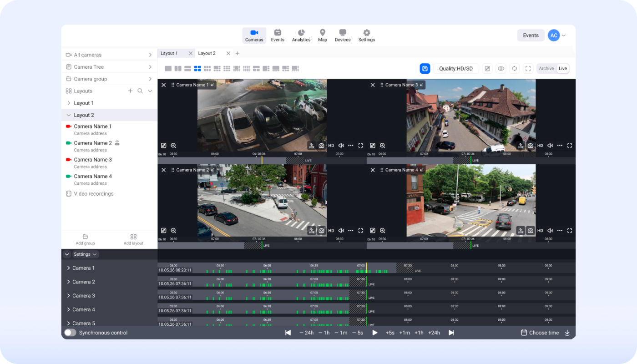Maximize the Camera Name 1 tile to fullscreen

pos(361,146)
